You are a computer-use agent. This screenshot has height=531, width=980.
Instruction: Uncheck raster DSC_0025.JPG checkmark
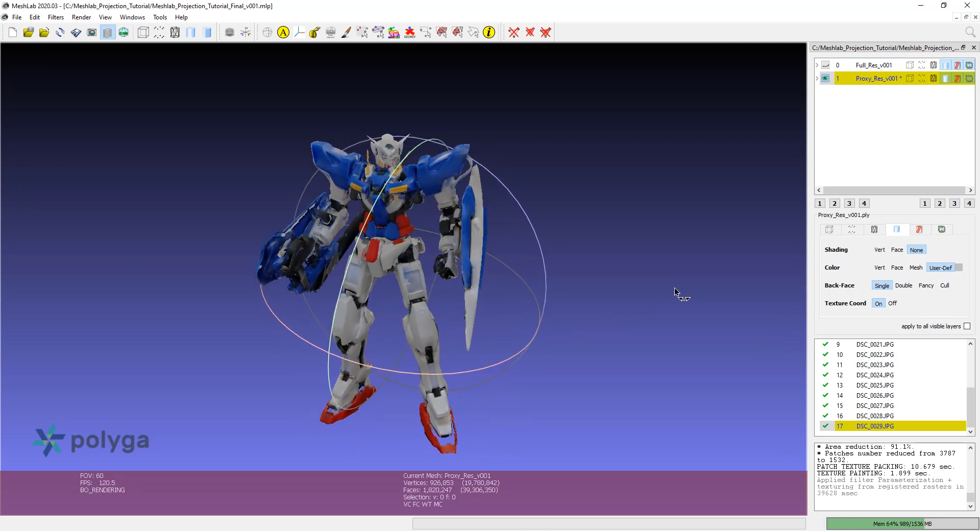(x=825, y=385)
